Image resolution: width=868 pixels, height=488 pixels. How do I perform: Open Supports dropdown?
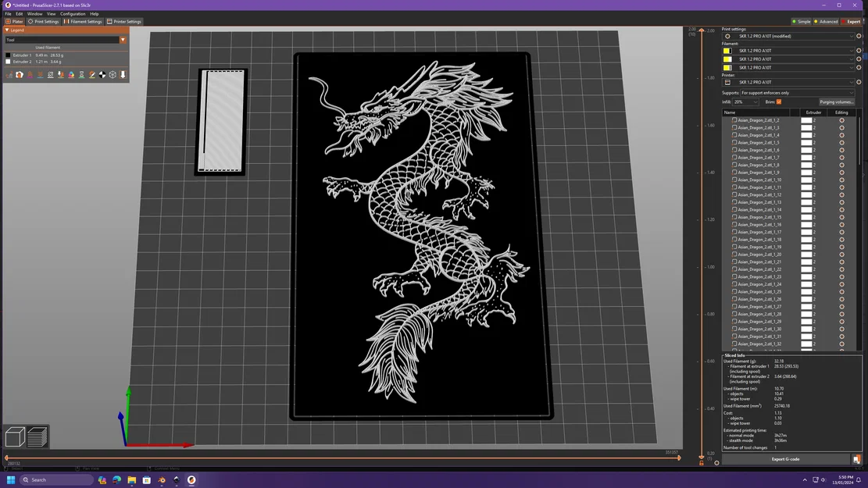(797, 93)
